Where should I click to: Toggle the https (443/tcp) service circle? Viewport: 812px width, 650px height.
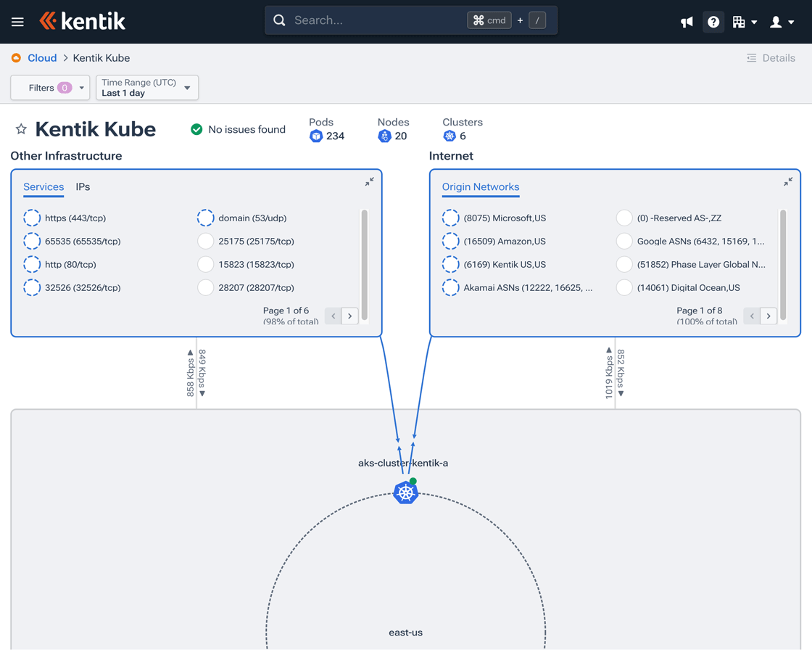pos(31,218)
